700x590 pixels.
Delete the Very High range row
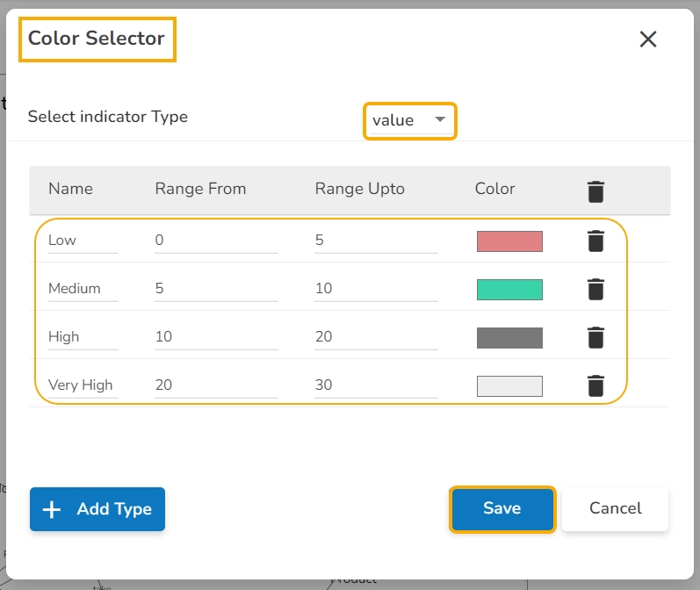pos(595,385)
